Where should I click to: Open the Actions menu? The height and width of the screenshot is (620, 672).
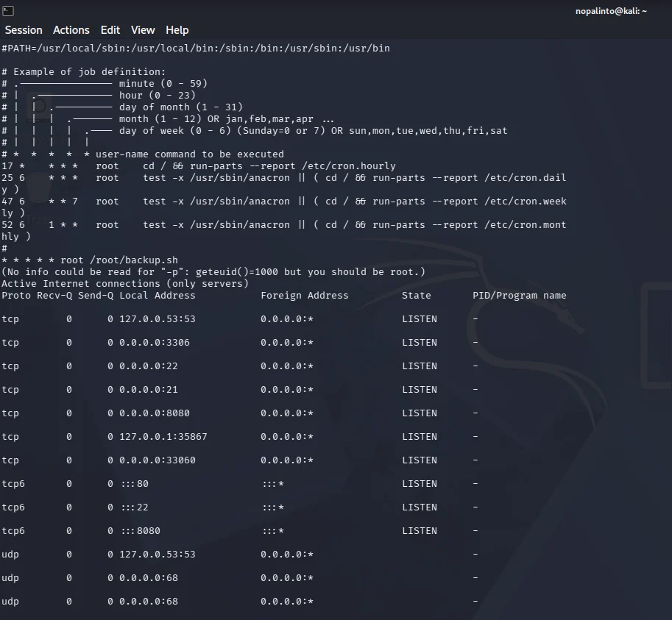pos(71,30)
